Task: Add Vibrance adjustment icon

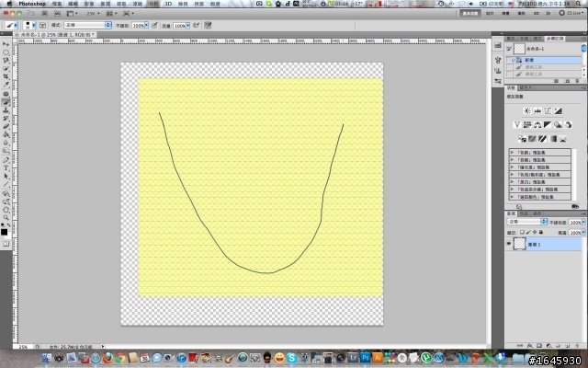Action: tap(517, 125)
